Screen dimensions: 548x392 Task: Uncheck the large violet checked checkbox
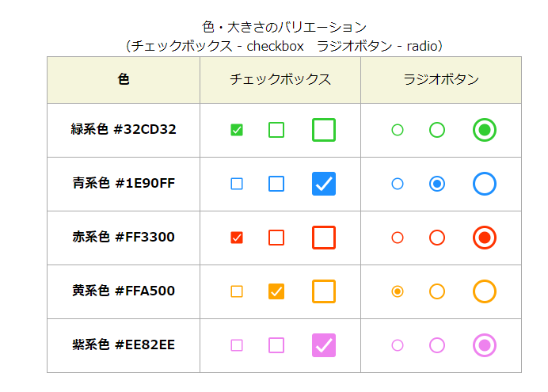324,345
